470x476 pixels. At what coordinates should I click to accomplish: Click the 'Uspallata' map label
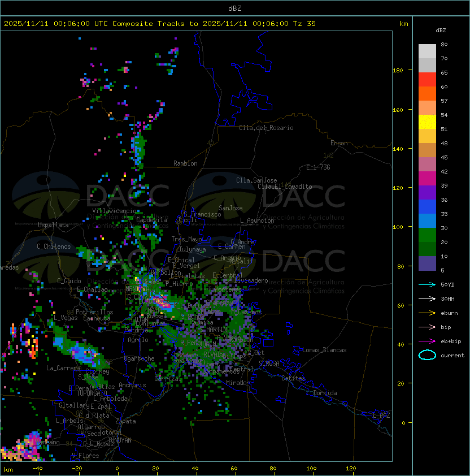click(53, 225)
